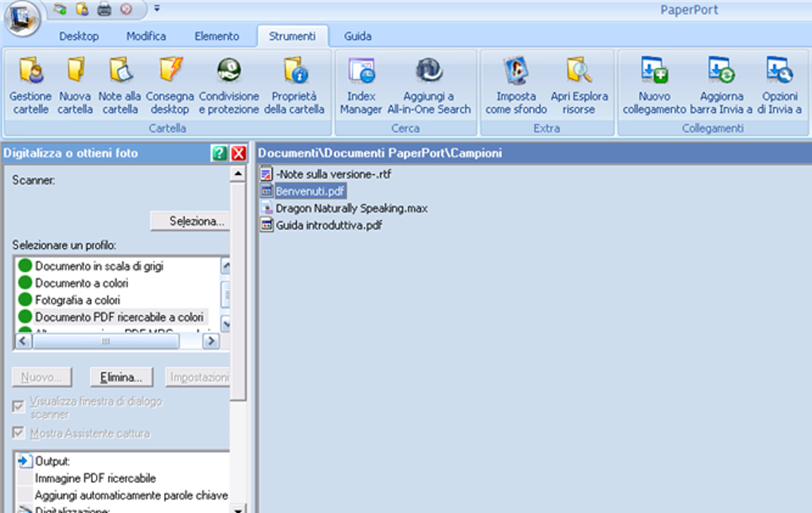Click the PaperPort application orb button
This screenshot has width=812, height=513.
22,18
